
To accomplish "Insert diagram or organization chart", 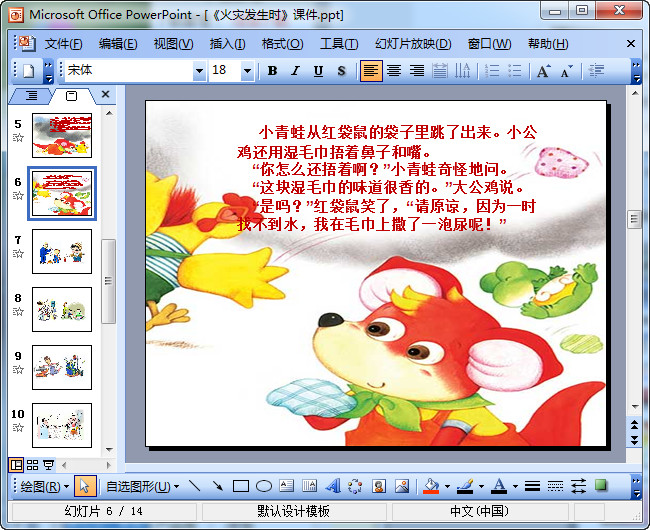I will coord(355,486).
